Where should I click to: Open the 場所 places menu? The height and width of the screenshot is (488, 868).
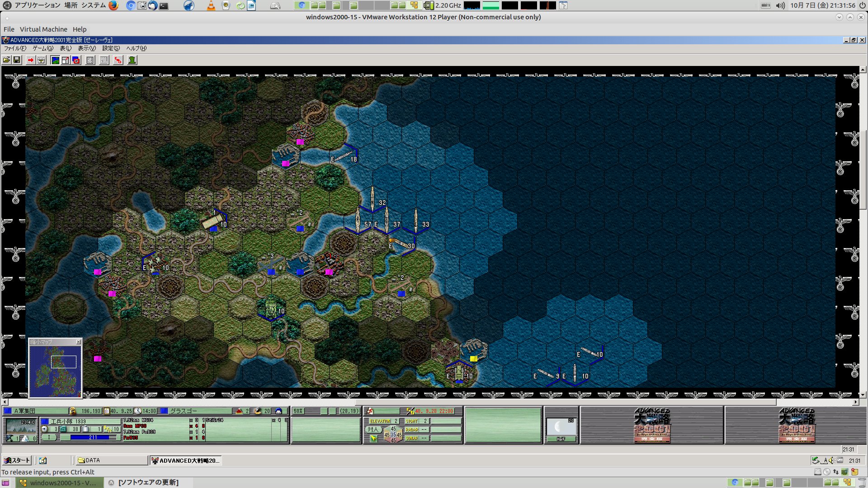71,5
